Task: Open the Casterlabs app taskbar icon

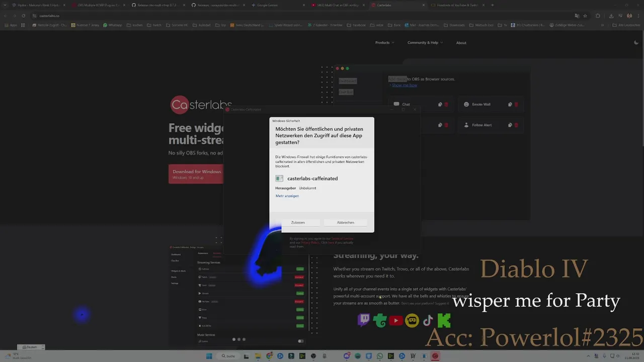Action: [435, 356]
